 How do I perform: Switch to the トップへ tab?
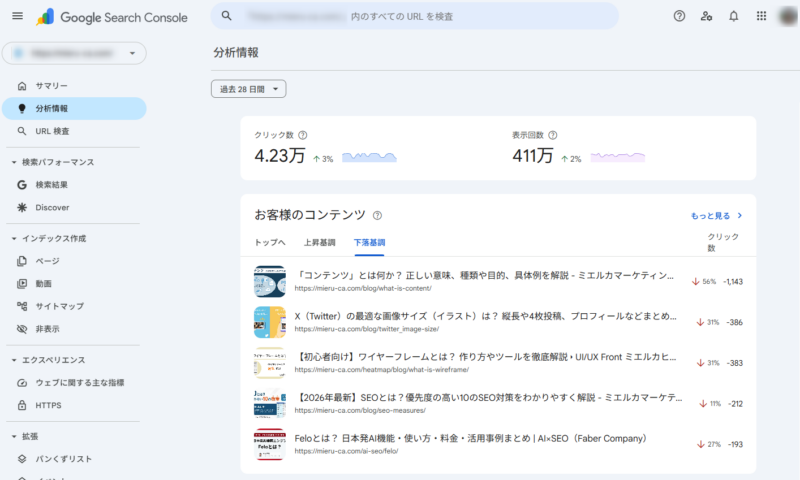coord(270,242)
